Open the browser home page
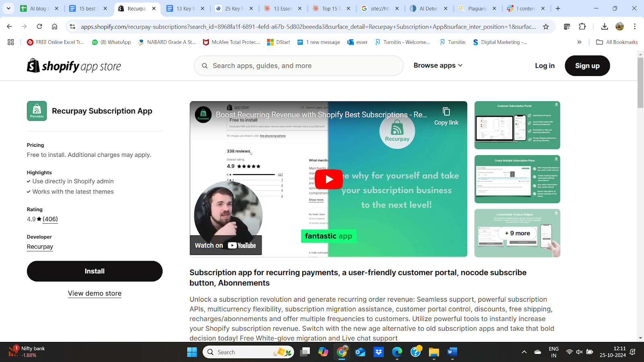Image resolution: width=644 pixels, height=362 pixels. (x=54, y=27)
